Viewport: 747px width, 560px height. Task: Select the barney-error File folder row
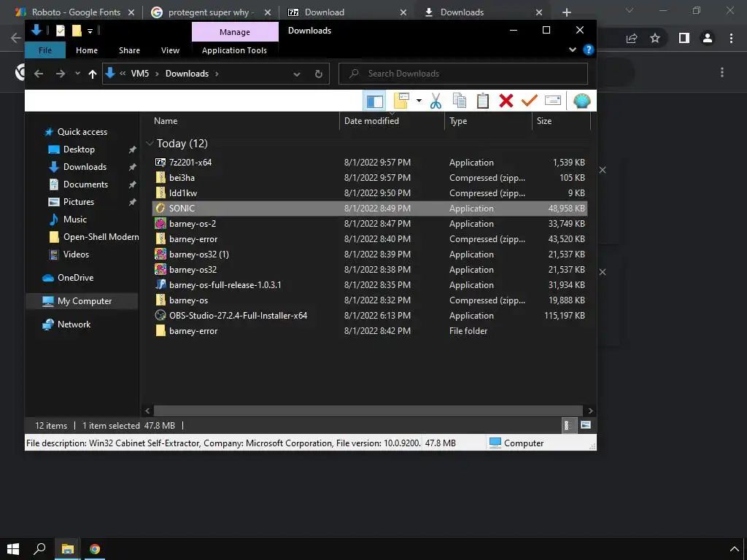click(370, 331)
